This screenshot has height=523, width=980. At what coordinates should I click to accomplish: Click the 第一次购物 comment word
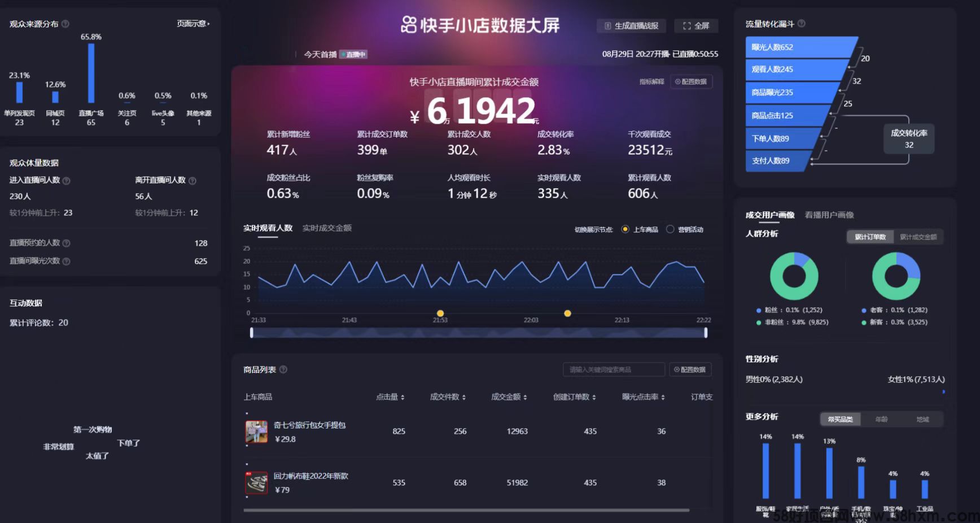pos(93,430)
